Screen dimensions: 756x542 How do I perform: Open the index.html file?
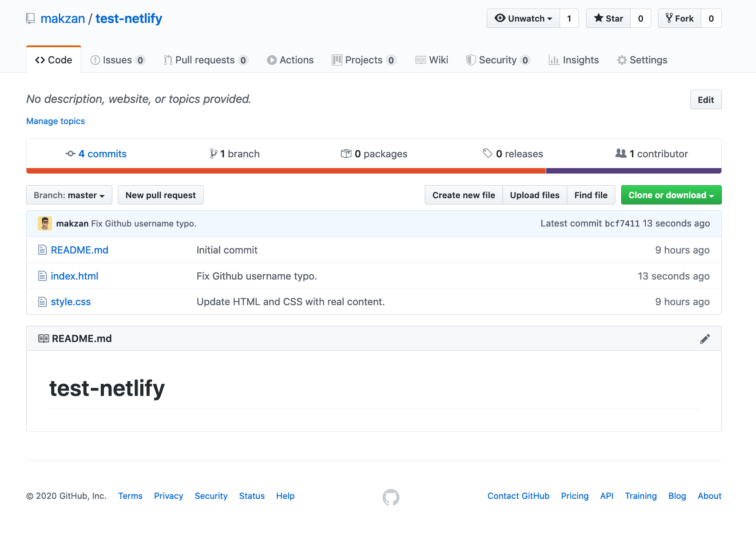[75, 276]
